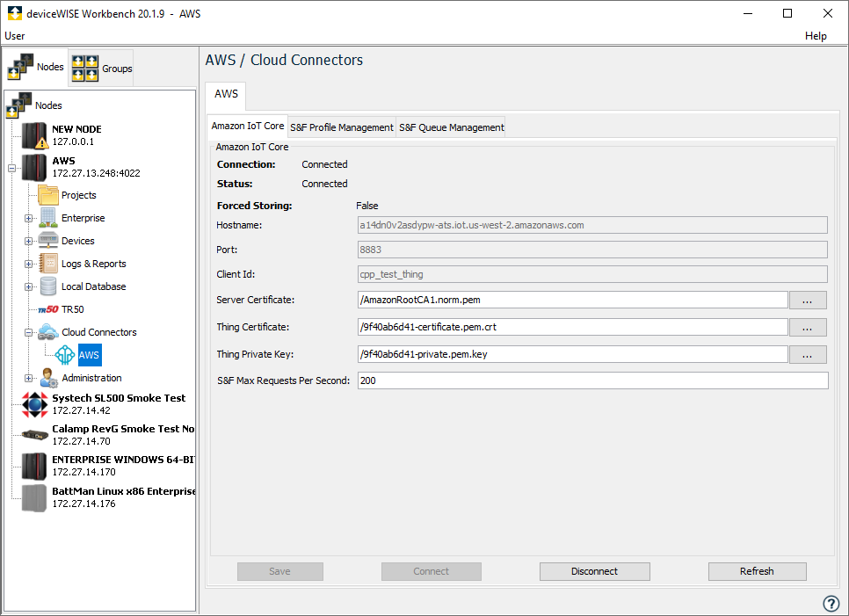849x616 pixels.
Task: Collapse the AWS node tree
Action: 12,168
